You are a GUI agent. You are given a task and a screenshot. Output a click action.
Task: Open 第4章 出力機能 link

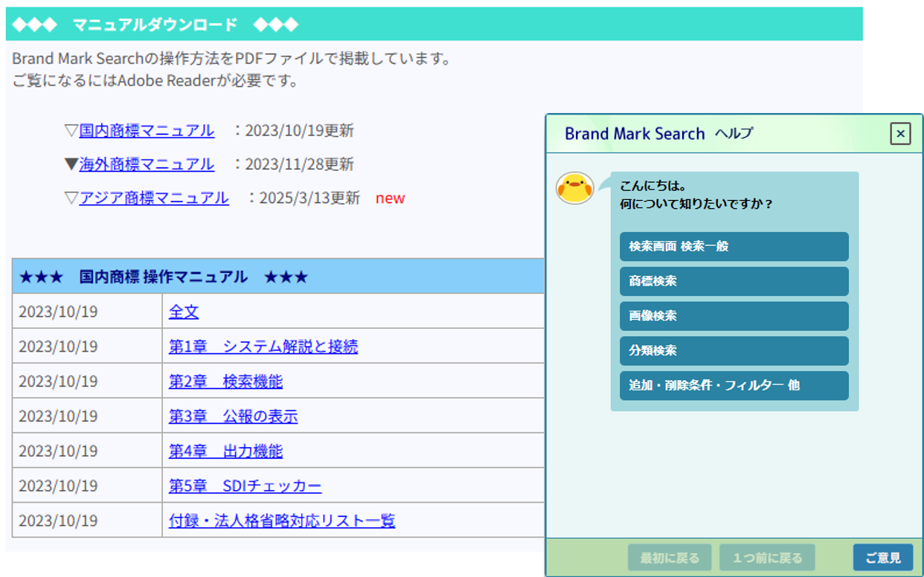225,451
